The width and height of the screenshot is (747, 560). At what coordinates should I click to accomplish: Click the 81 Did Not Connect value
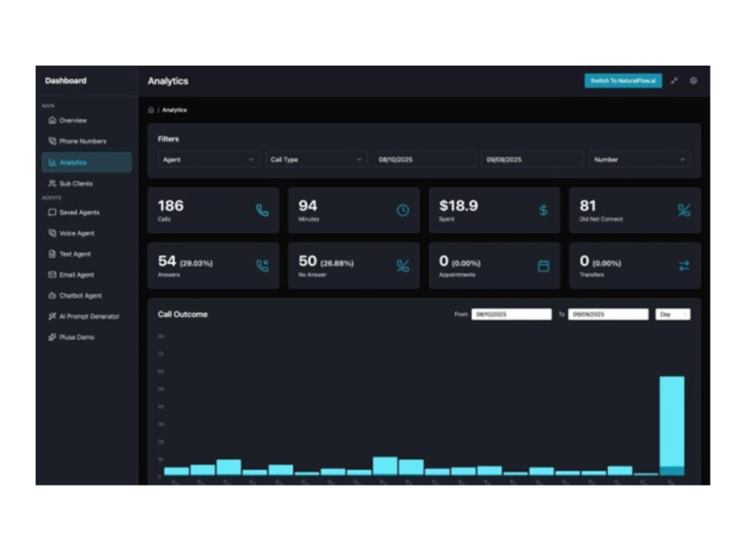[588, 206]
